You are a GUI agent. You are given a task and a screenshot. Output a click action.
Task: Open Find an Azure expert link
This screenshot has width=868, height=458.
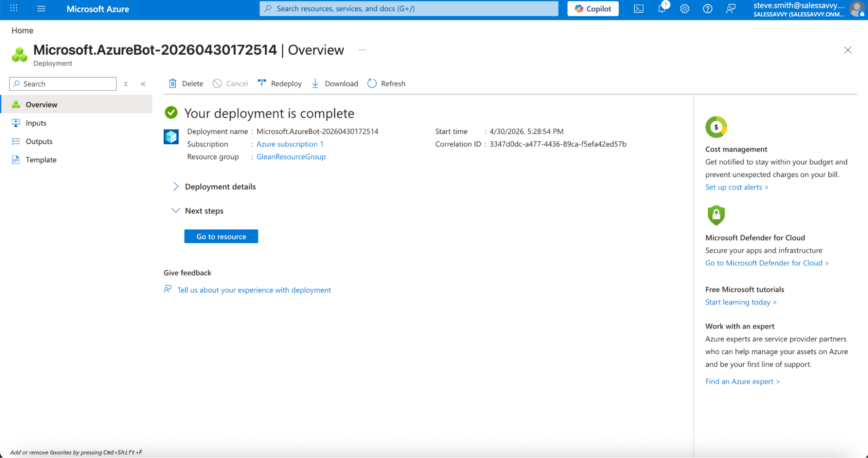743,381
